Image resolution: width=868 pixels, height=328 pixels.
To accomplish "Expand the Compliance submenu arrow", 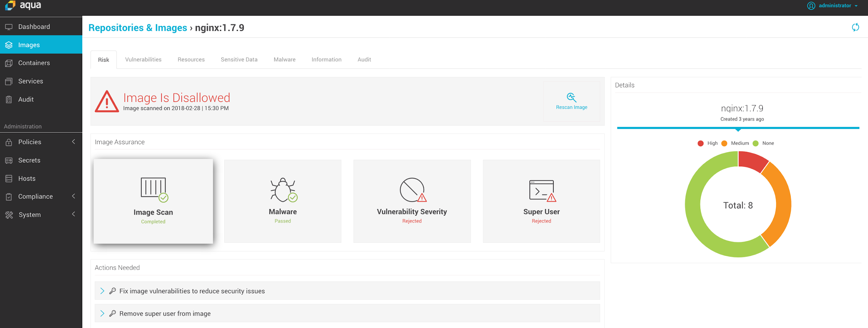I will tap(74, 196).
